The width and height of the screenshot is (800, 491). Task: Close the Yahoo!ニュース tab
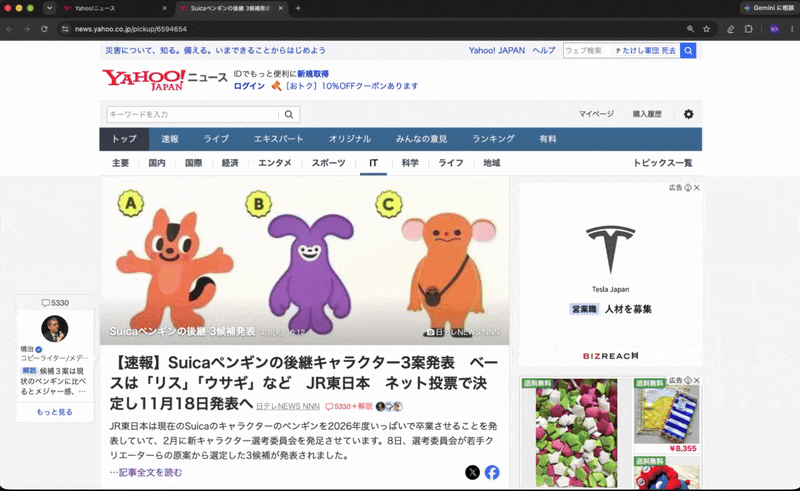click(164, 8)
